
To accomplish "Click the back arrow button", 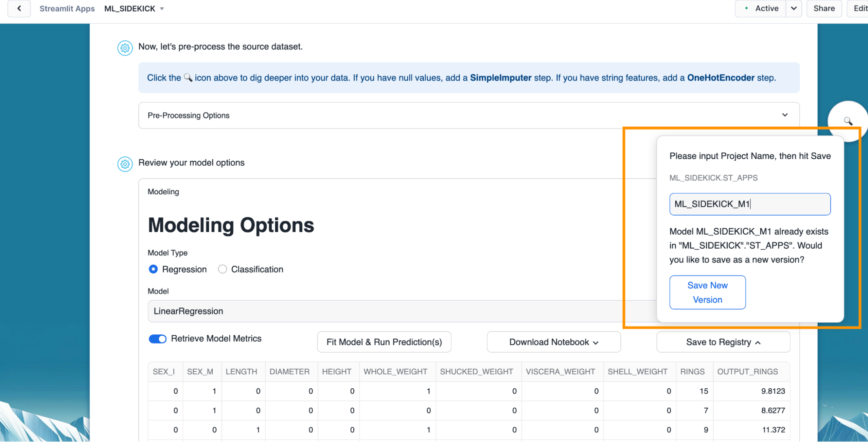I will (x=19, y=9).
